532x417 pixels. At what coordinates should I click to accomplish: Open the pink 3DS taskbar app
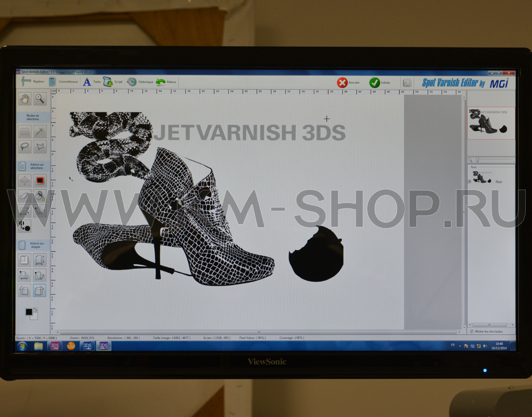pos(55,346)
